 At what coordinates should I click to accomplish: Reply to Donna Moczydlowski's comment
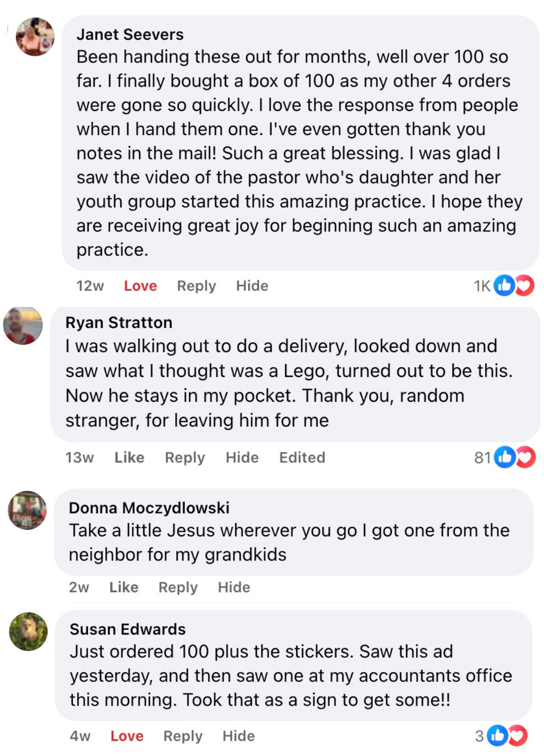178,587
